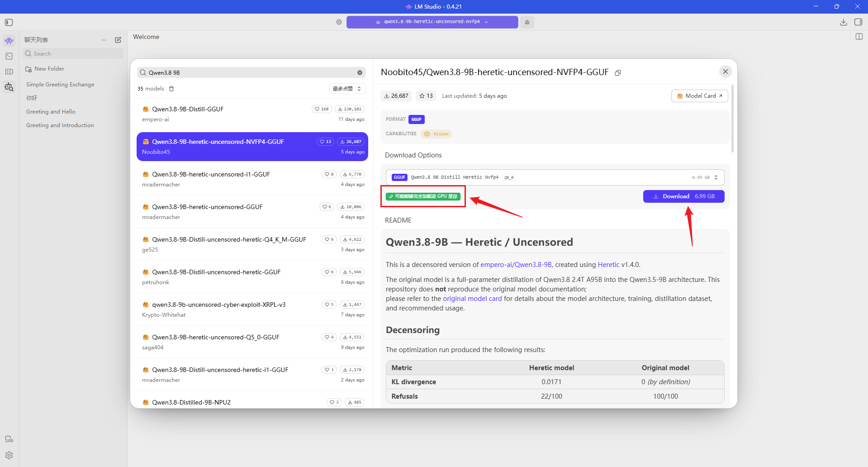The width and height of the screenshot is (868, 467).
Task: Click the 10,006 downloads badge on mradermacher row
Action: point(351,207)
